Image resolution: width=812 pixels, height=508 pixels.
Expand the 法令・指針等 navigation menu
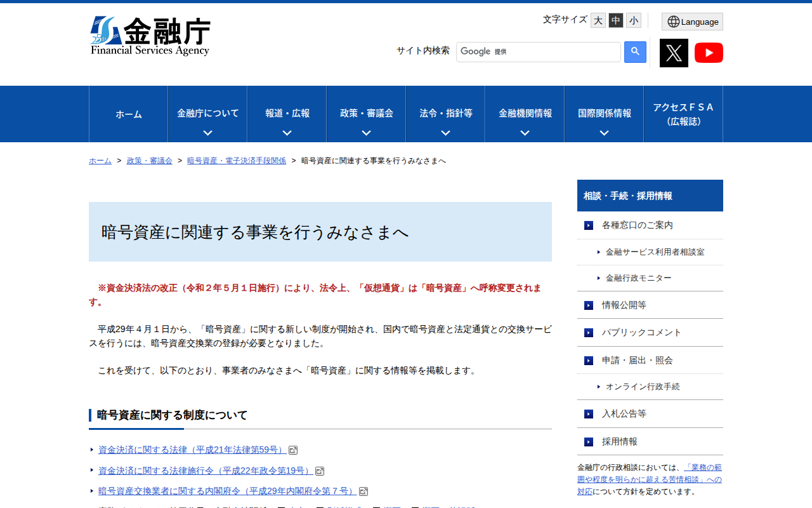coord(445,114)
